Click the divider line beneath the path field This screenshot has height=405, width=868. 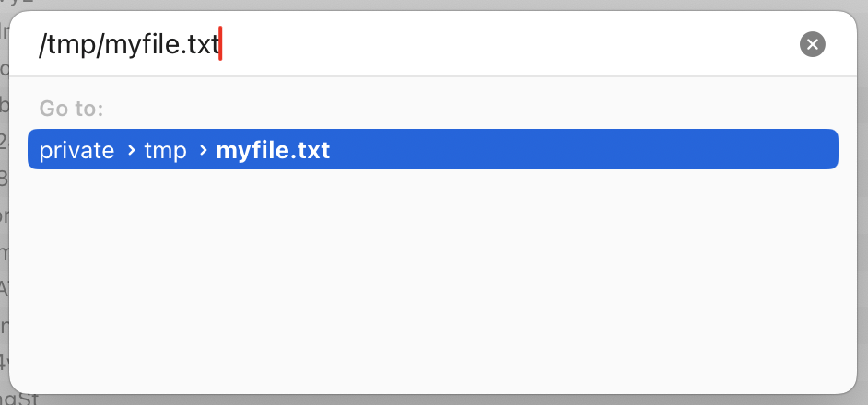(433, 76)
